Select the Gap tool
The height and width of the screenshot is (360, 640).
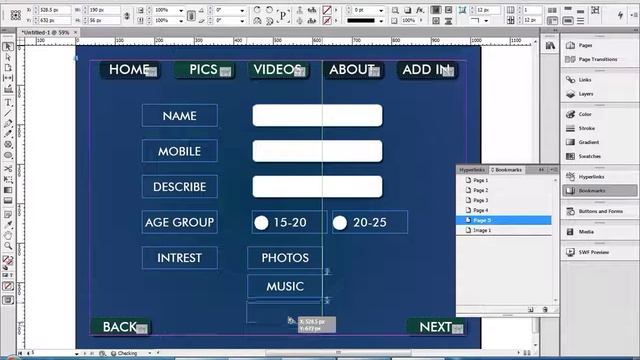click(8, 78)
